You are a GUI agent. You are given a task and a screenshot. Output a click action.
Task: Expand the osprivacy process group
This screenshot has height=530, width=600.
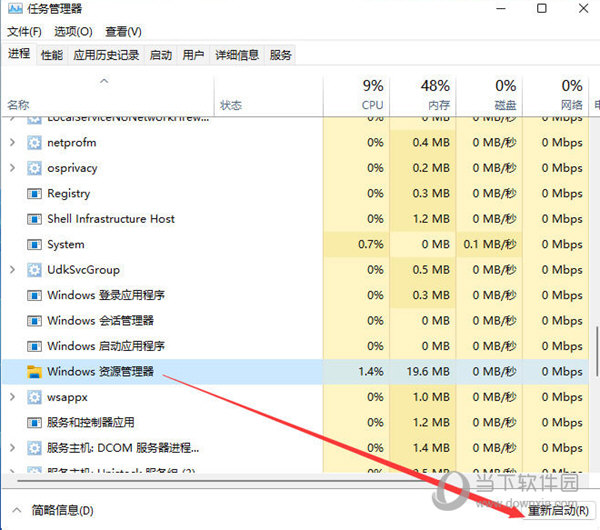pyautogui.click(x=12, y=168)
